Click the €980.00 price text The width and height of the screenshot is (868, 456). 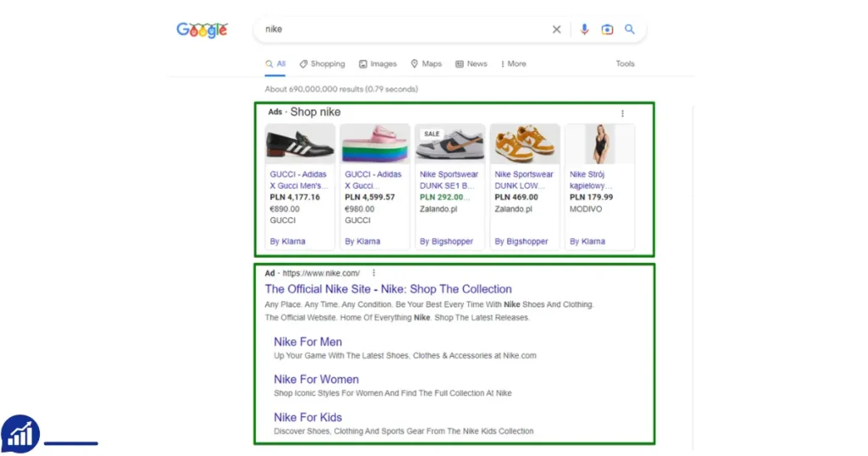[x=359, y=209]
